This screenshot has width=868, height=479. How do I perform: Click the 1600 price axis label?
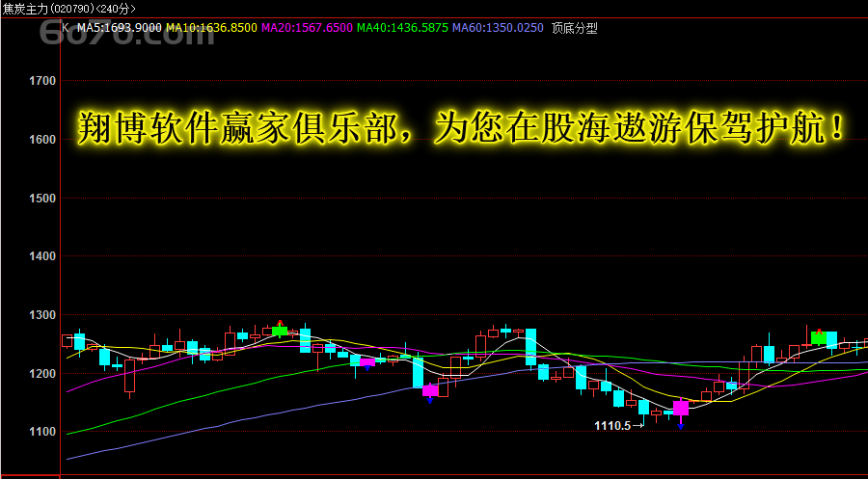pyautogui.click(x=42, y=140)
